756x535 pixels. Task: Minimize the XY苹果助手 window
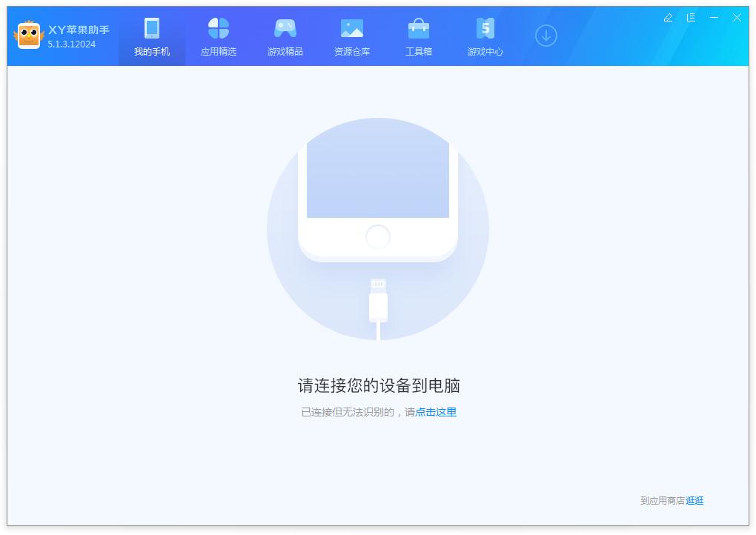coord(714,18)
